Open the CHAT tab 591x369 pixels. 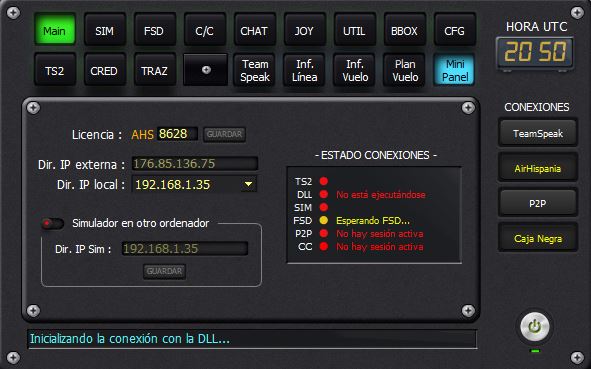254,31
